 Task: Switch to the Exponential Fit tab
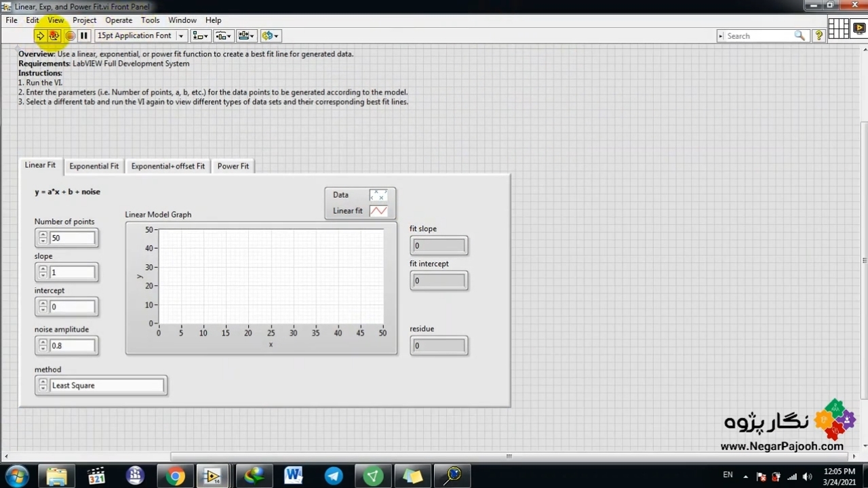tap(94, 166)
